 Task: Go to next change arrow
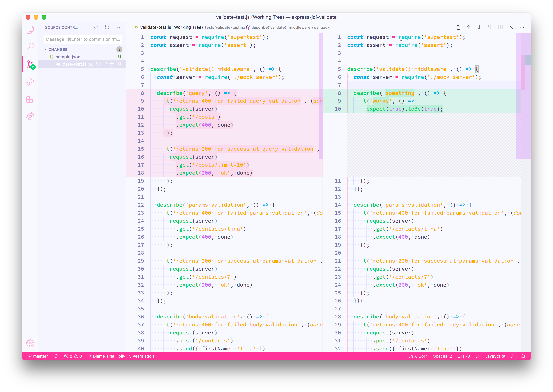click(479, 28)
